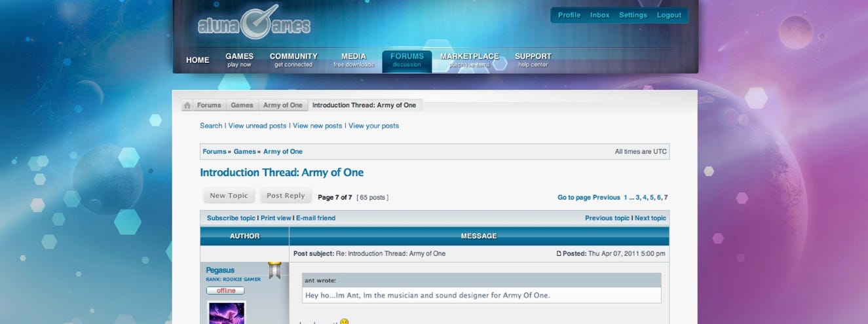The height and width of the screenshot is (324, 868).
Task: Click Pegasus's rank medal ribbon icon
Action: [274, 270]
